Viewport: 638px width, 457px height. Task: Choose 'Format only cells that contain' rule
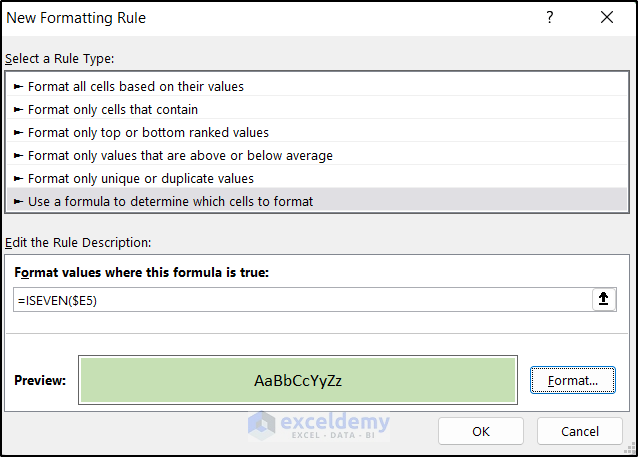pyautogui.click(x=112, y=110)
